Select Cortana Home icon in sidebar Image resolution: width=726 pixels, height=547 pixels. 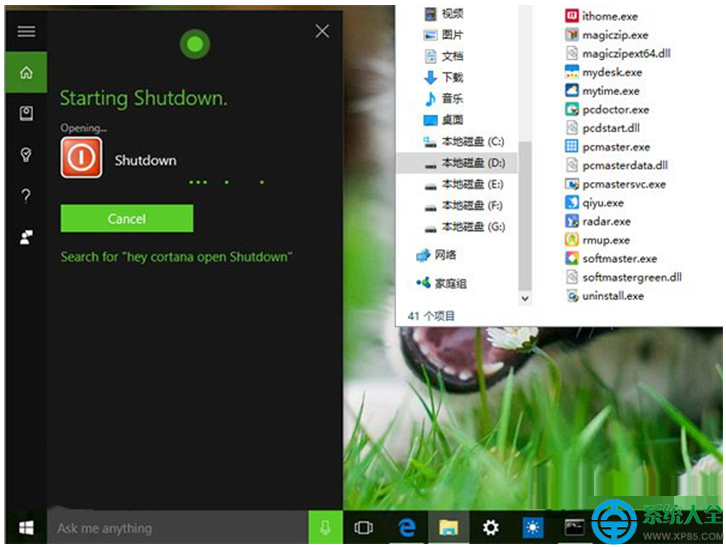coord(26,73)
